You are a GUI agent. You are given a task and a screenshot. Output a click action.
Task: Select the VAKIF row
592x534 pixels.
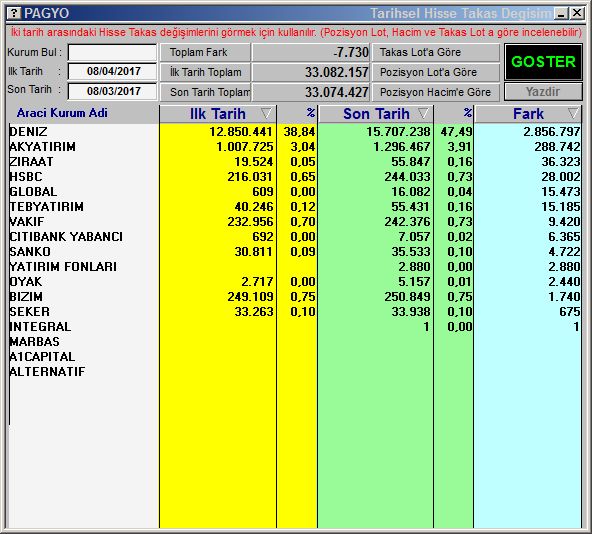click(x=295, y=221)
